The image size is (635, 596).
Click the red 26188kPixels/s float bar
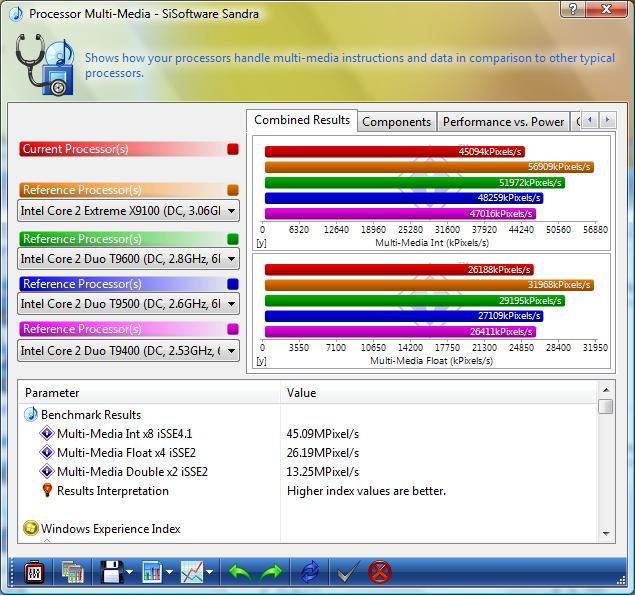pyautogui.click(x=399, y=270)
